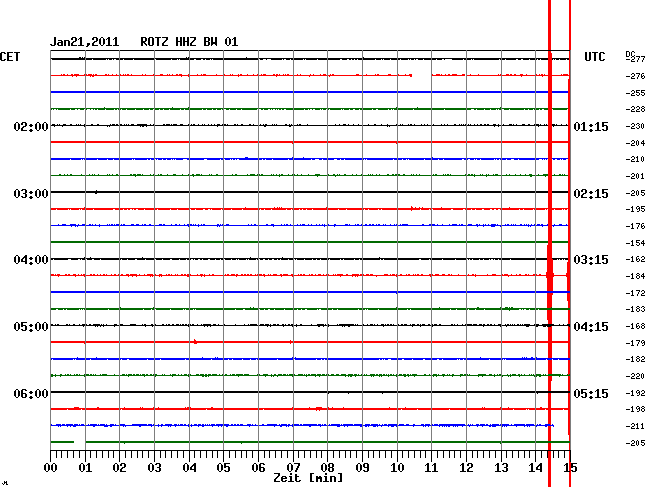The height and width of the screenshot is (494, 650).
Task: Click the DC offset value '-198'
Action: click(x=635, y=409)
